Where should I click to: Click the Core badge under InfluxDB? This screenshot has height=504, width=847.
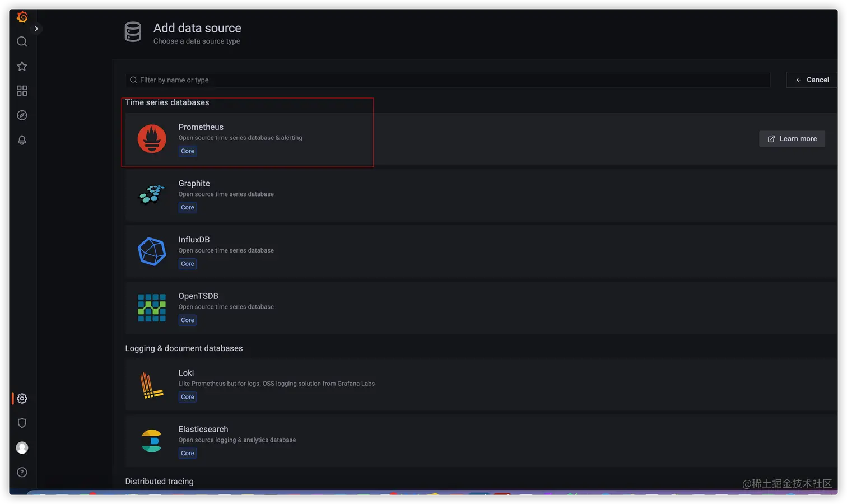(188, 264)
